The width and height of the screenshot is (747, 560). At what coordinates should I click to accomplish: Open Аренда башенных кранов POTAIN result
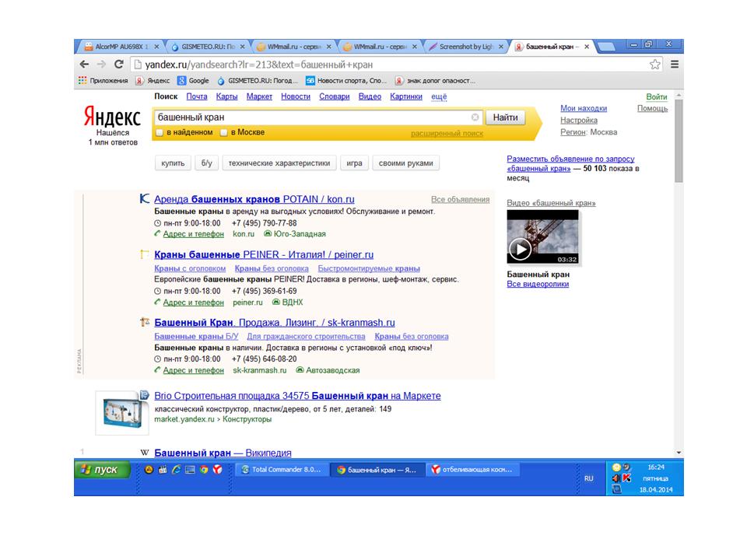[254, 199]
